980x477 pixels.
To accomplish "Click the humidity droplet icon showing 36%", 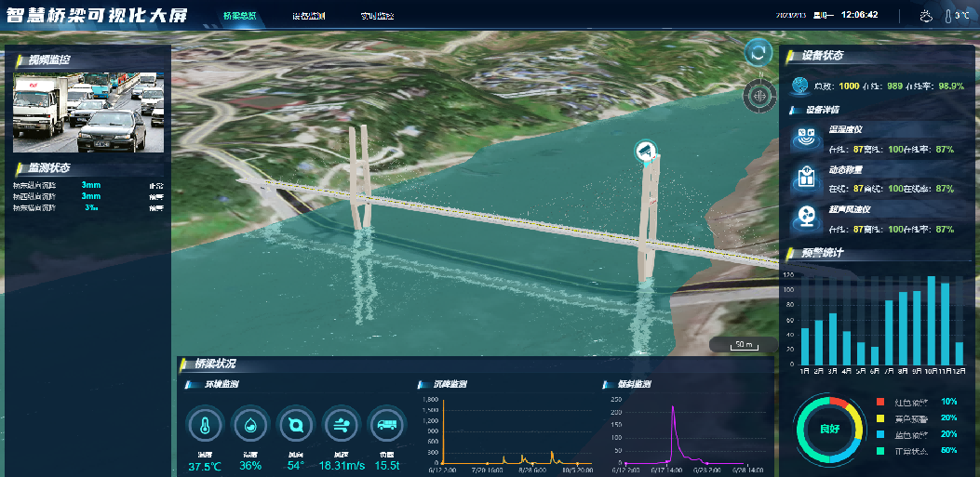I will point(249,425).
